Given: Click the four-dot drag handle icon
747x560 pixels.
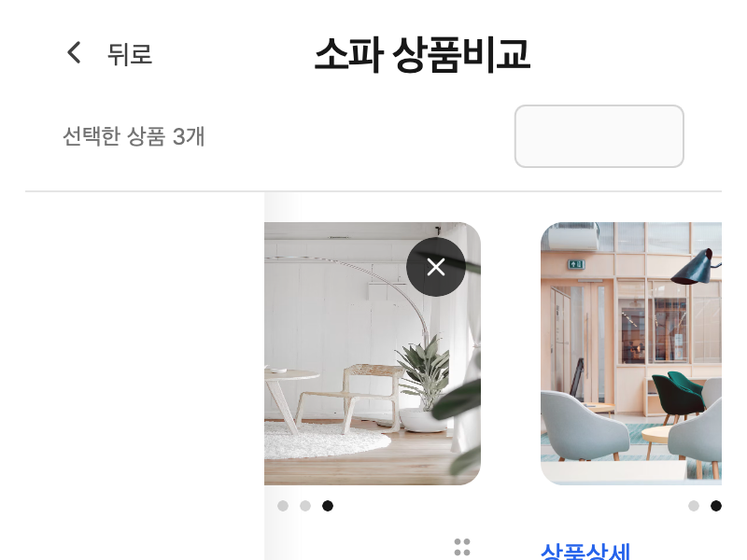Looking at the screenshot, I should click(462, 547).
